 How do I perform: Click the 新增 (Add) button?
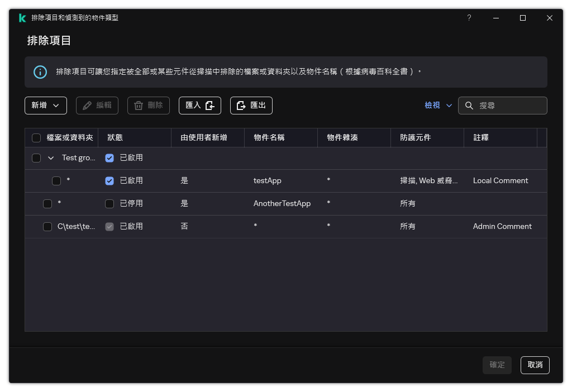39,106
